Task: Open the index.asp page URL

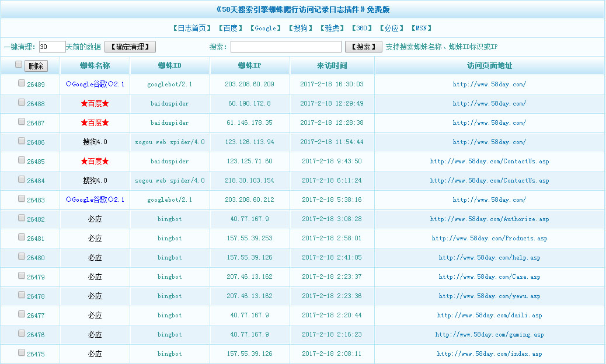Action: tap(489, 353)
